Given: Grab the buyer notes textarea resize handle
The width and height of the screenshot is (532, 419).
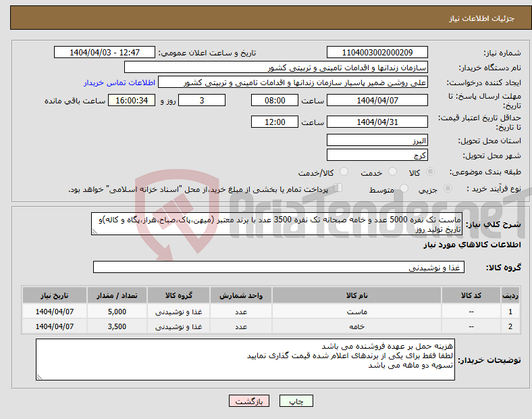Looking at the screenshot, I should click(x=39, y=376).
